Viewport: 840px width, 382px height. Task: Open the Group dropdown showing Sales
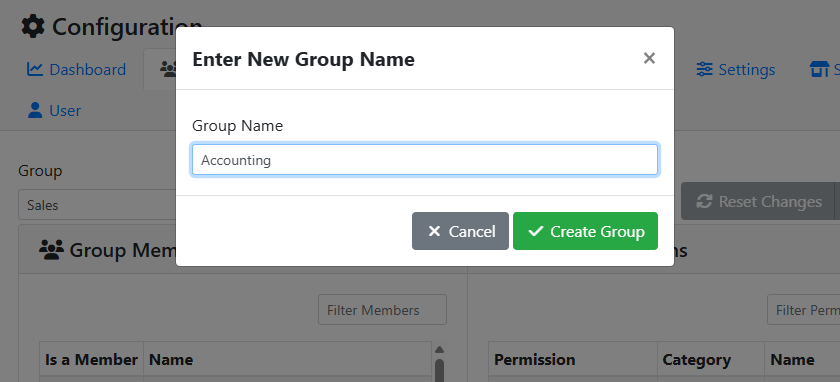click(x=98, y=205)
